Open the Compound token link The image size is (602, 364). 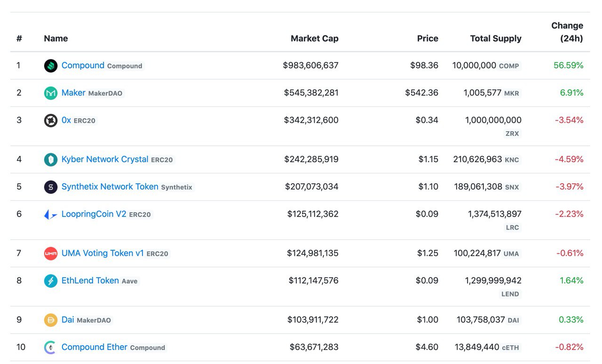point(83,65)
